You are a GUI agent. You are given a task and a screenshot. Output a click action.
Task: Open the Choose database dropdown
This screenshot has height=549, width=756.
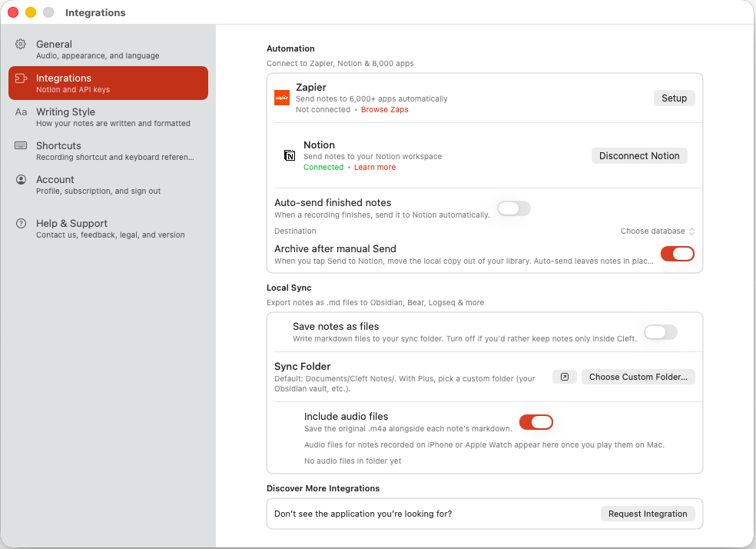pos(658,231)
